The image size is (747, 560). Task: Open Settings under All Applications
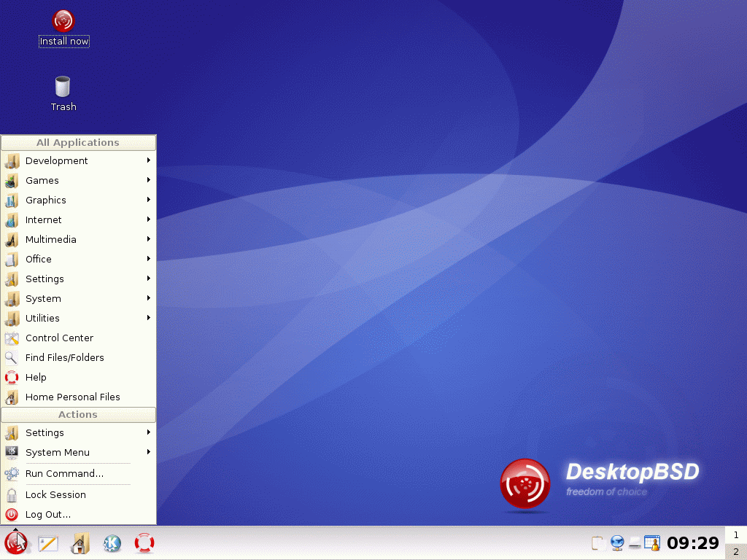coord(79,279)
